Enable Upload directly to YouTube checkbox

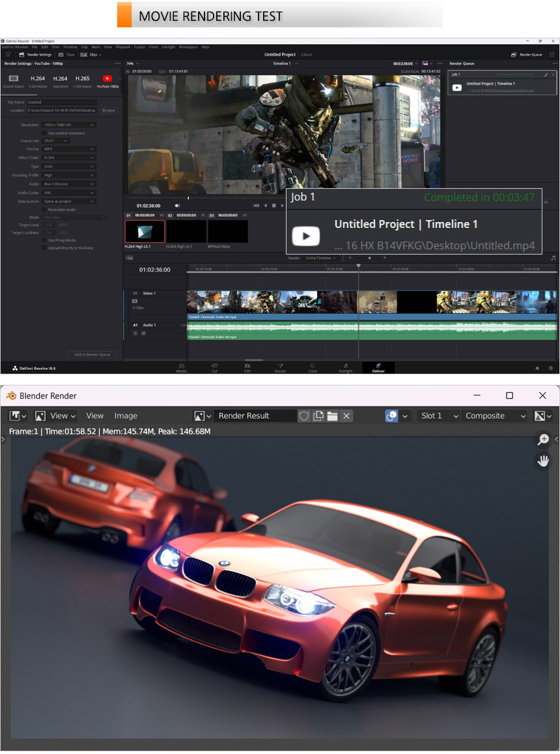pos(44,248)
